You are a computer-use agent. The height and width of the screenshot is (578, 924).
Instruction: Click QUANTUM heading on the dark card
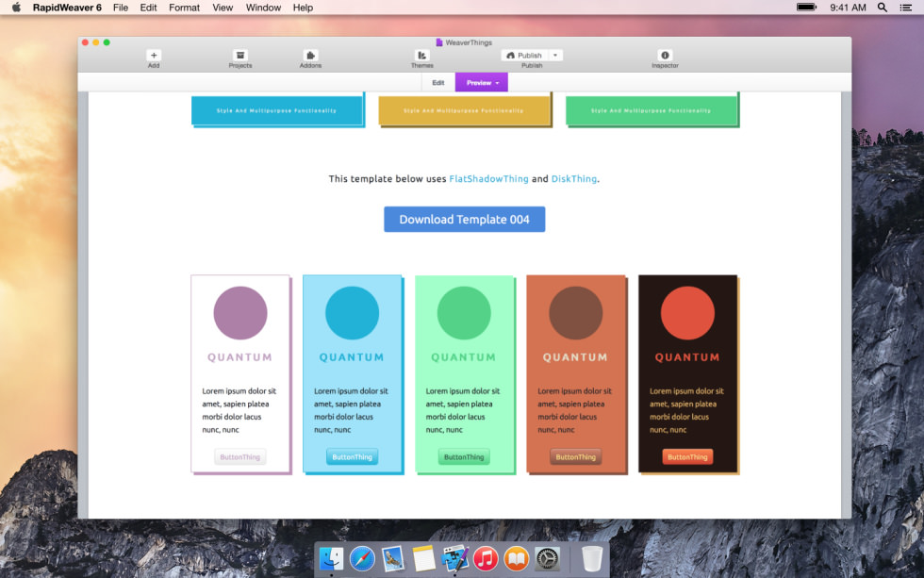click(687, 357)
